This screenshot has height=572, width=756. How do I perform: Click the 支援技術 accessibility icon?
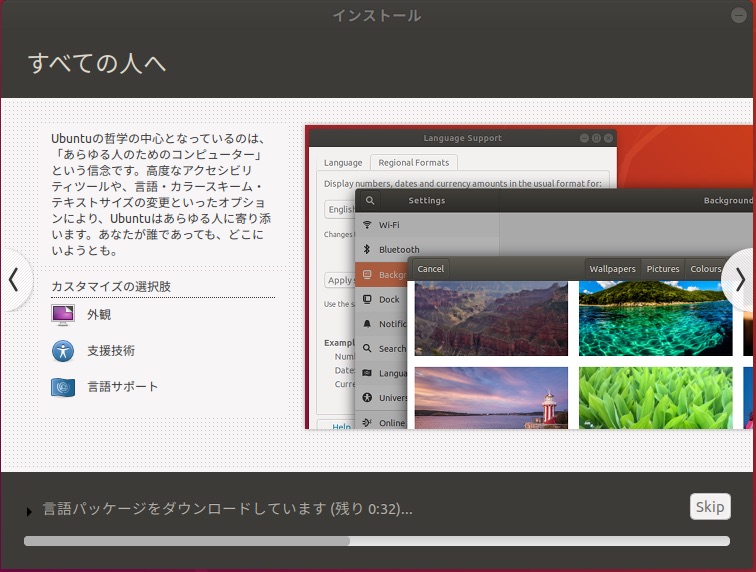coord(63,351)
